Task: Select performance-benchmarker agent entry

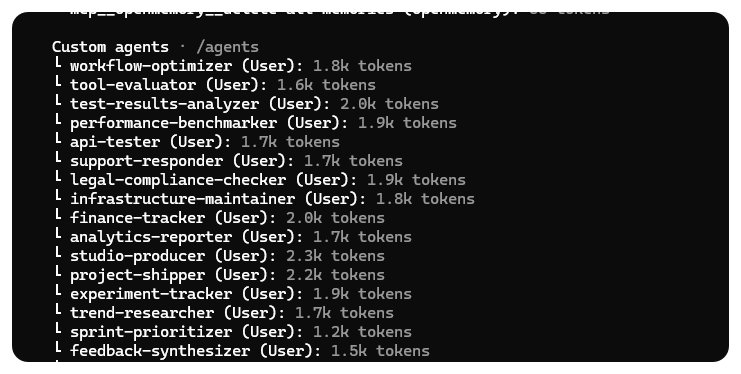Action: point(255,123)
